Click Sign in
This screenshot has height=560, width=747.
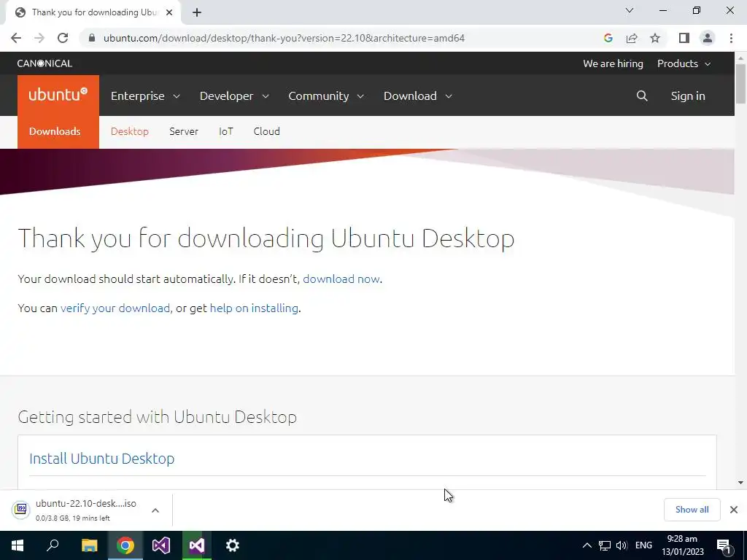[687, 96]
